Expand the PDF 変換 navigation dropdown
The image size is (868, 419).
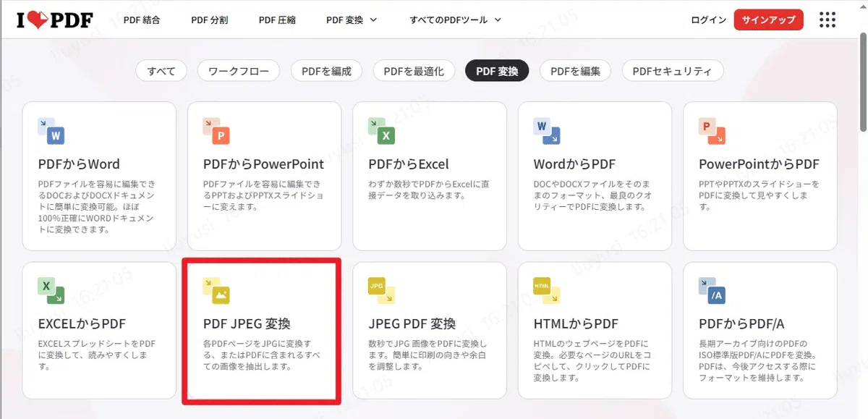coord(352,20)
